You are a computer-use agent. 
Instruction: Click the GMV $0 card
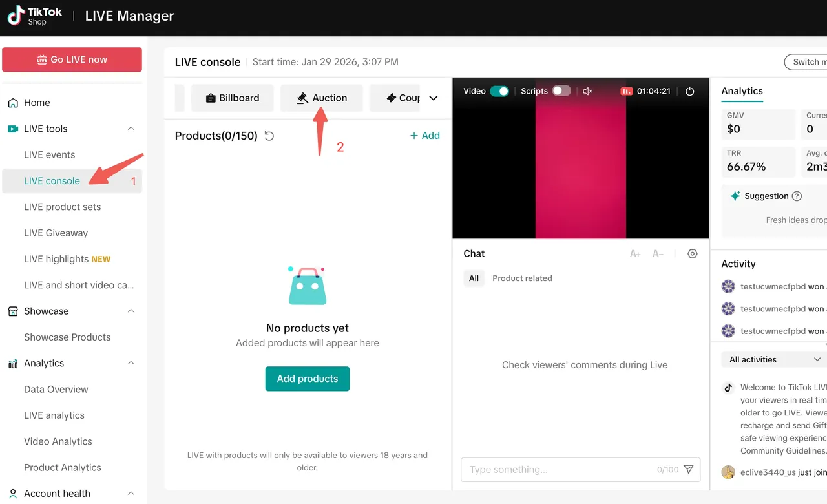759,124
